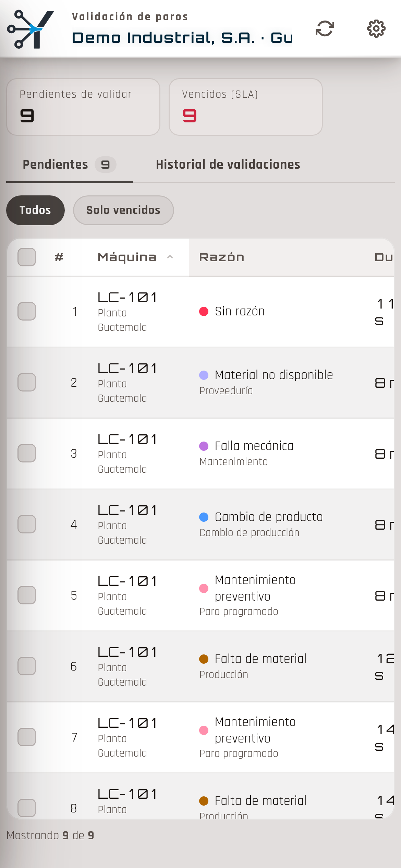The width and height of the screenshot is (401, 868).
Task: Click the blue dot beside Cambio de producto
Action: pos(204,517)
